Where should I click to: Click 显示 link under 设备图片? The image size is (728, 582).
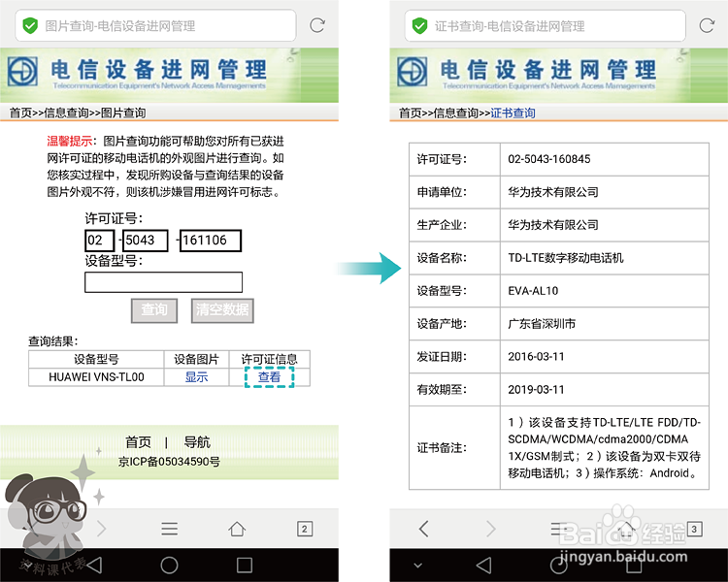click(x=196, y=377)
